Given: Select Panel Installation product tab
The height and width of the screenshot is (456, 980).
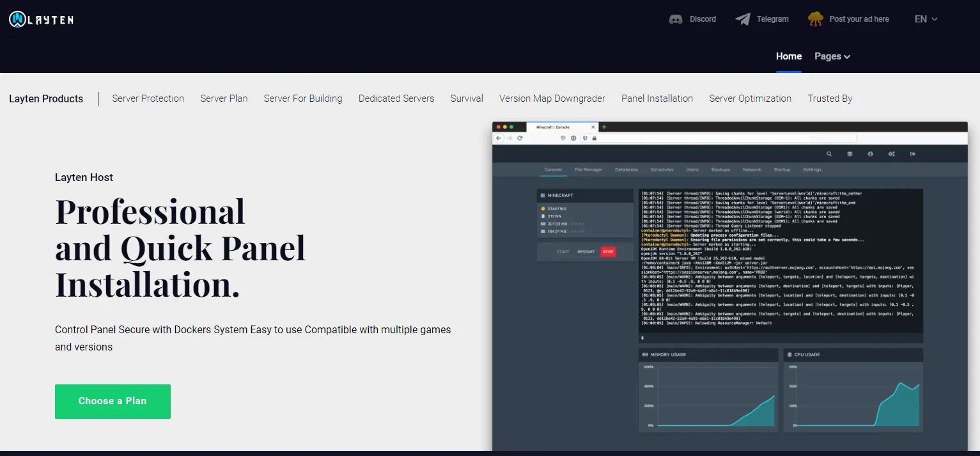Looking at the screenshot, I should point(657,98).
